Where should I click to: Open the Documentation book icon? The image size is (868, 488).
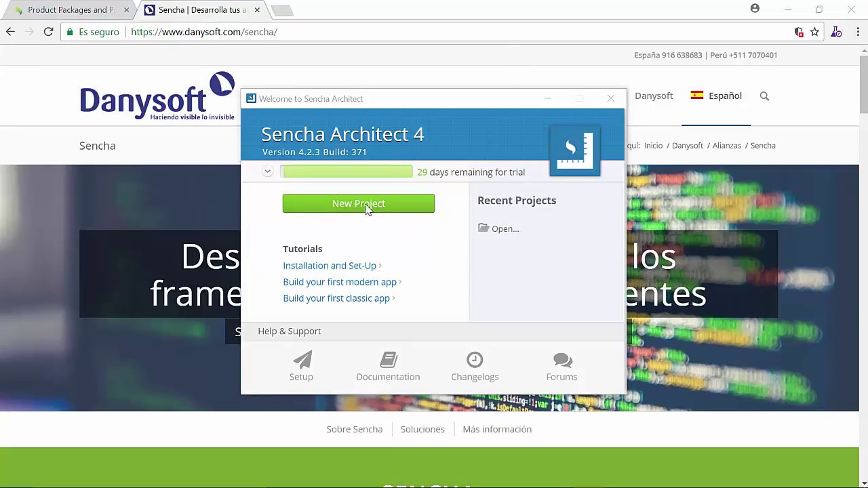click(389, 359)
